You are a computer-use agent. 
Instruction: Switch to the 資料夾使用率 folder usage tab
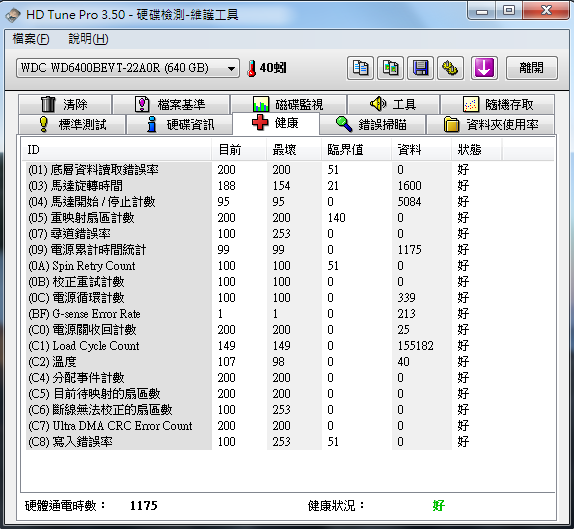tap(491, 124)
